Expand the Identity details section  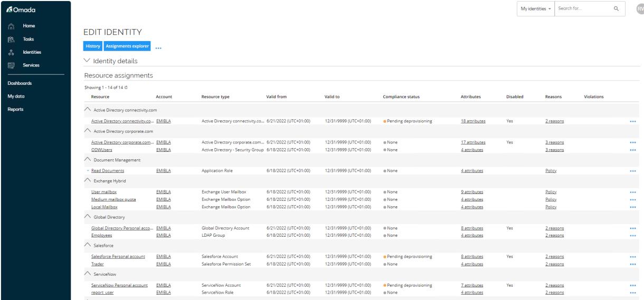tap(88, 62)
